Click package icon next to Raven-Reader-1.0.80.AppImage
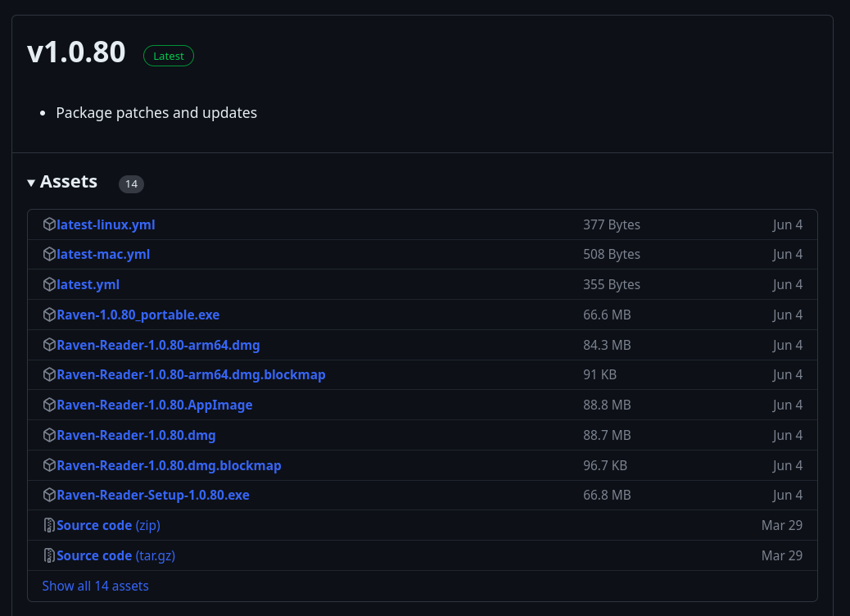 49,405
